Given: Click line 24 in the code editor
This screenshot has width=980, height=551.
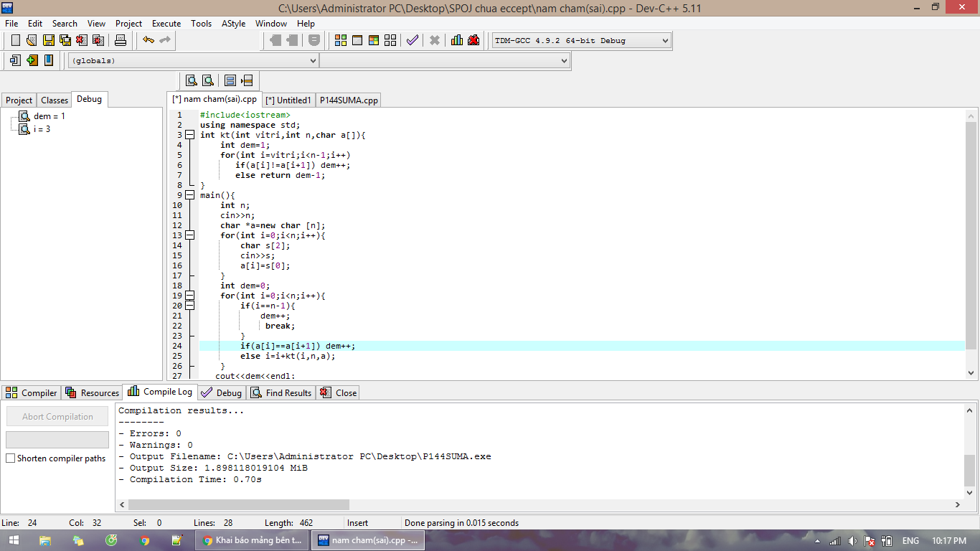Looking at the screenshot, I should [582, 346].
